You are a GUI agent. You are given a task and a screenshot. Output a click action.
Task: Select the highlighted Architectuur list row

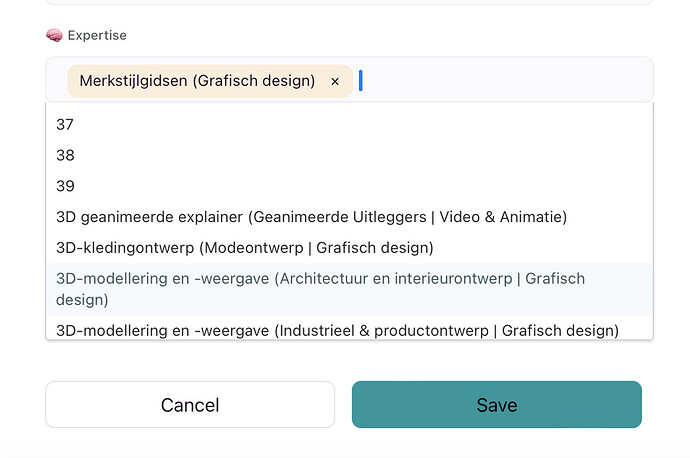pyautogui.click(x=349, y=289)
